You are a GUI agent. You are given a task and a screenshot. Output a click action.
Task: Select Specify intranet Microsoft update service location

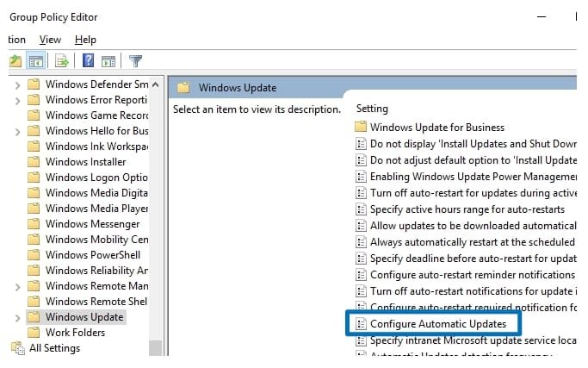coord(466,340)
